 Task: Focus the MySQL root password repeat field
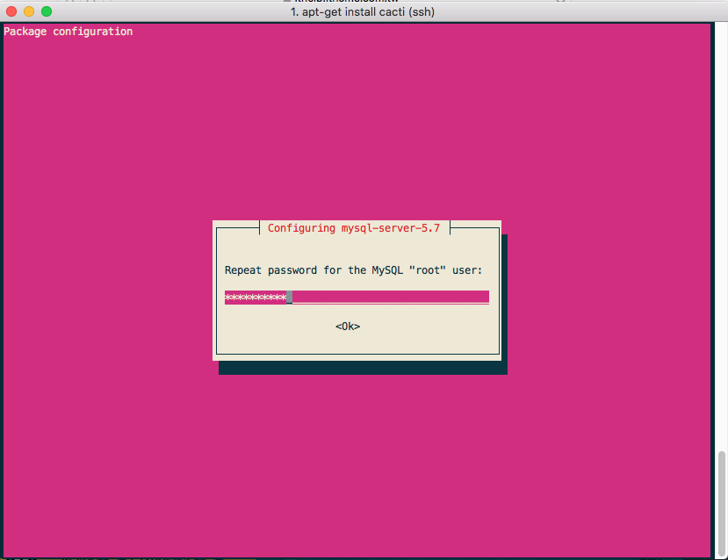(x=357, y=297)
